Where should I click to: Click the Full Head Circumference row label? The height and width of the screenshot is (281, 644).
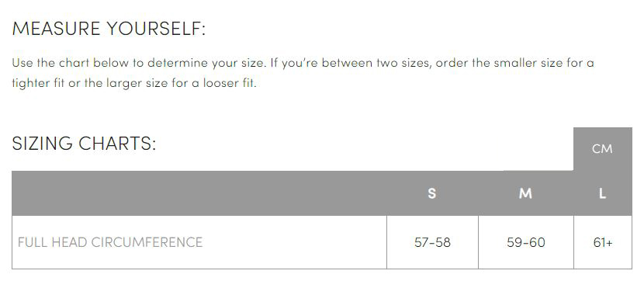[x=110, y=242]
